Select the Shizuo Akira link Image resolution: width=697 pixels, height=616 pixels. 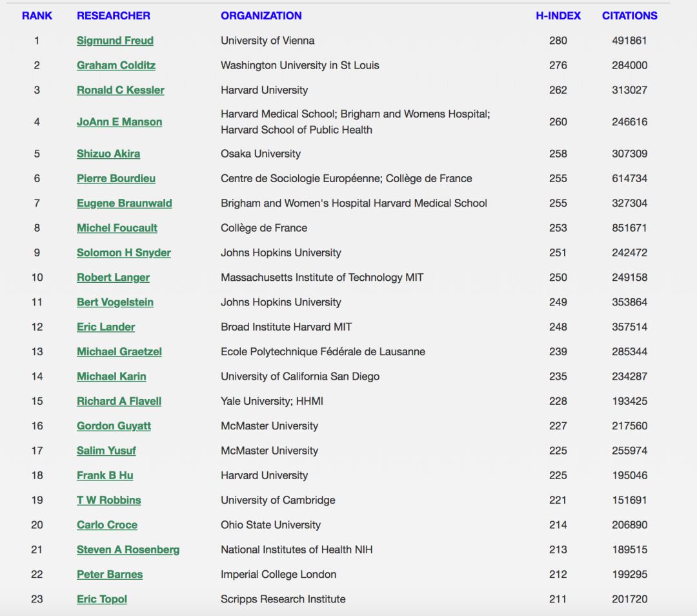(108, 154)
